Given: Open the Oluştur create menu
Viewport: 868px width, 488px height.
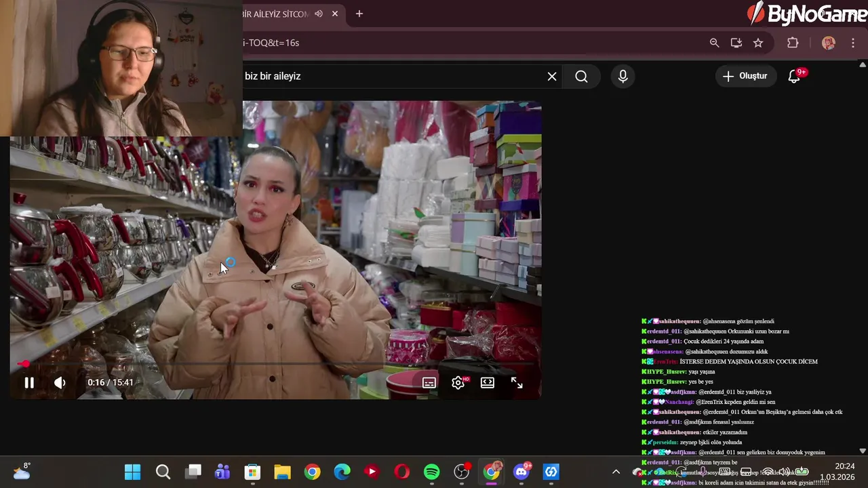Looking at the screenshot, I should [745, 76].
